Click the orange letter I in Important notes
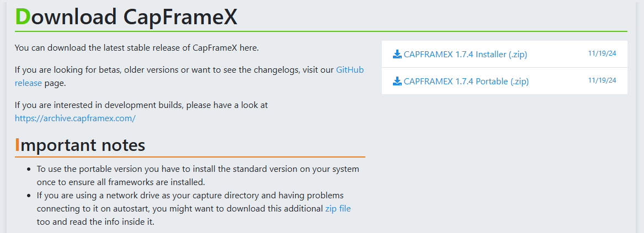Screen dimensions: 644x233 tap(18, 145)
